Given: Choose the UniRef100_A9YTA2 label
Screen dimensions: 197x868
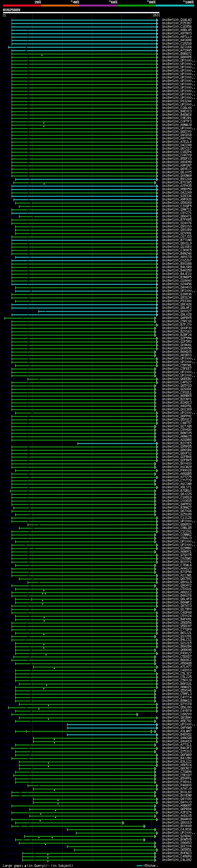Looking at the screenshot, I should pyautogui.click(x=177, y=139).
